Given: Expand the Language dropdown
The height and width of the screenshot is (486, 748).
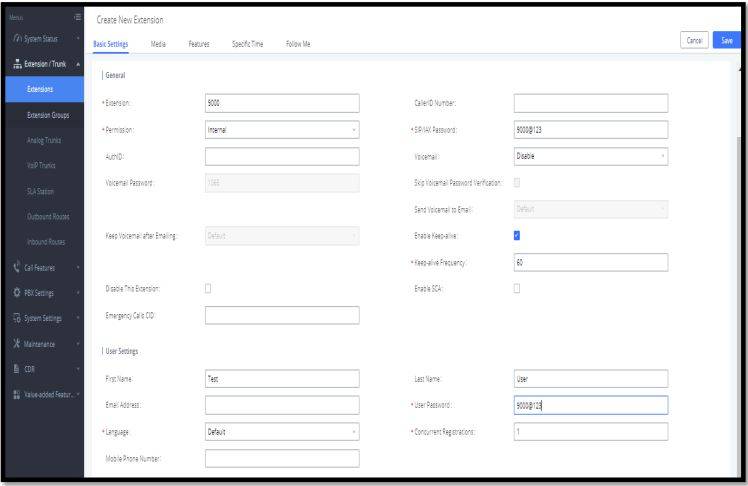Looking at the screenshot, I should [x=281, y=432].
